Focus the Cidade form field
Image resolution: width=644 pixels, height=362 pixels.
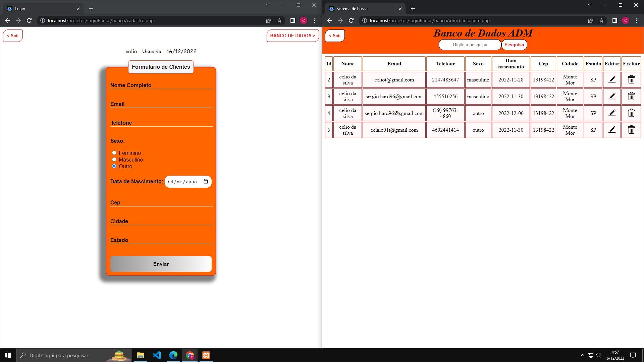pos(162,221)
